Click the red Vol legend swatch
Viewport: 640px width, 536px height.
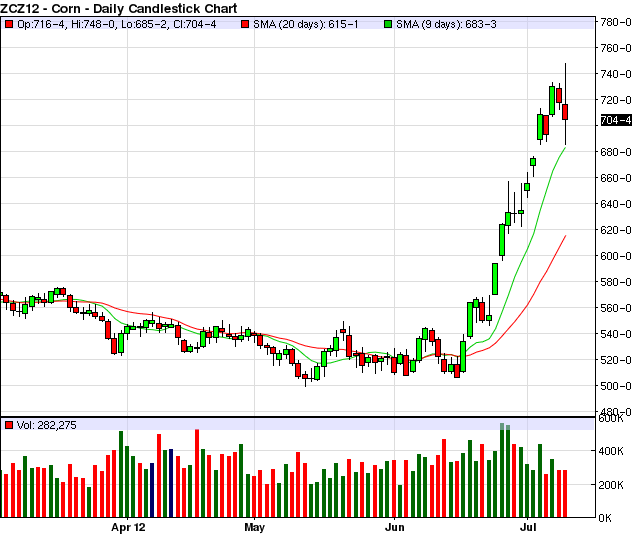[x=9, y=425]
